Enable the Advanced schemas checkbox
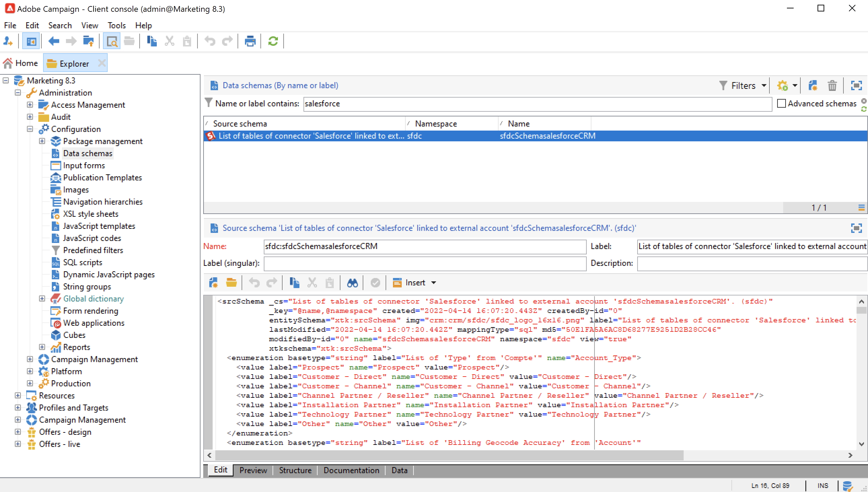This screenshot has height=492, width=868. (781, 103)
